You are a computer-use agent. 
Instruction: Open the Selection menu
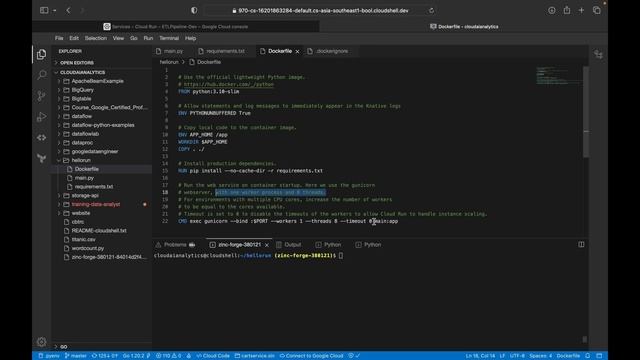(96, 38)
